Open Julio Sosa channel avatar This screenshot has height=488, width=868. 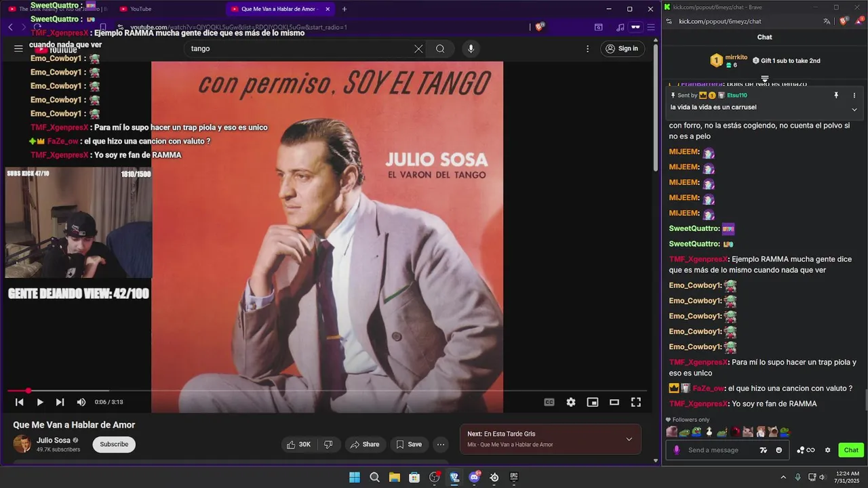[22, 445]
